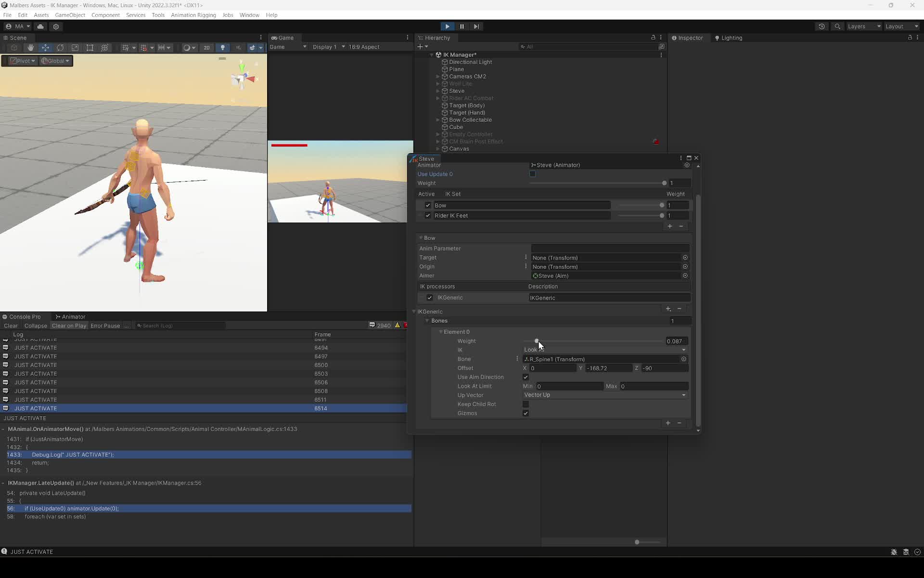The height and width of the screenshot is (578, 924).
Task: Select the Hand view tool
Action: click(x=30, y=48)
